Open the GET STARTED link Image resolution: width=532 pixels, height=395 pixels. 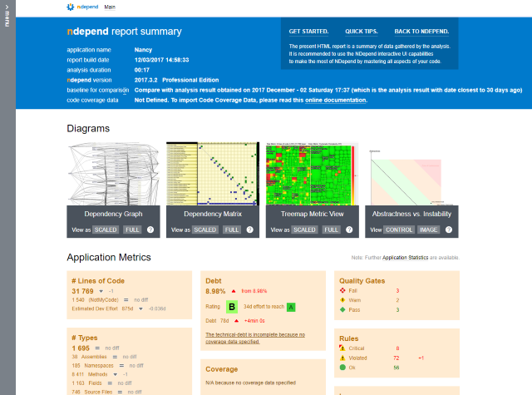(308, 32)
